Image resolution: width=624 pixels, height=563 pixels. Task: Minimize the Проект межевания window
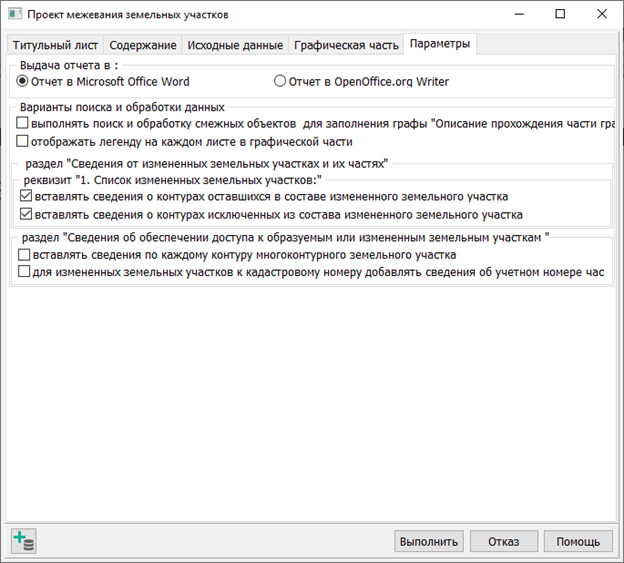pos(519,14)
